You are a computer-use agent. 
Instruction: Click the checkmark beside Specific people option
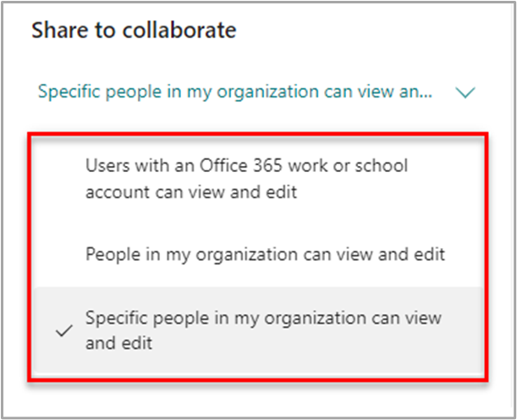[x=62, y=332]
